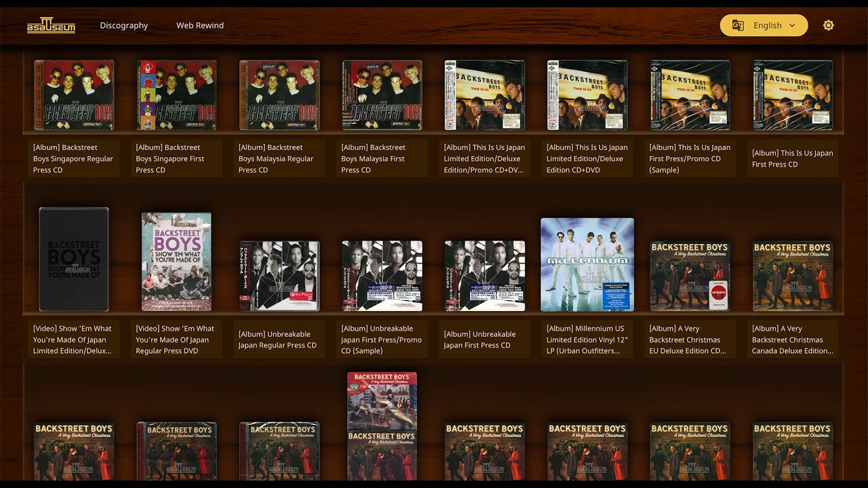
Task: Open Backstreet Boys Singapore Regular Press CD cover
Action: [x=74, y=95]
